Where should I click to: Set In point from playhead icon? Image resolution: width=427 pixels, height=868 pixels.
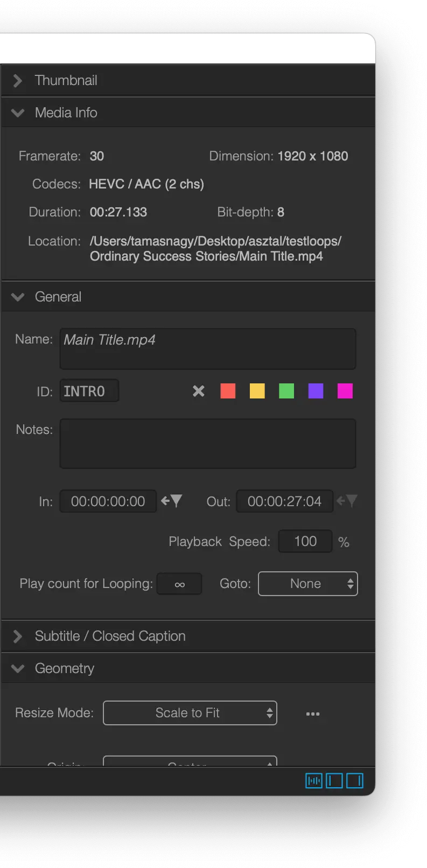[x=172, y=501]
